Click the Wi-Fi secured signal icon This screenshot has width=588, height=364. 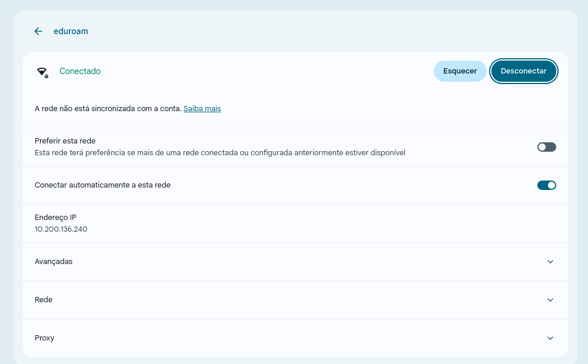coord(42,72)
